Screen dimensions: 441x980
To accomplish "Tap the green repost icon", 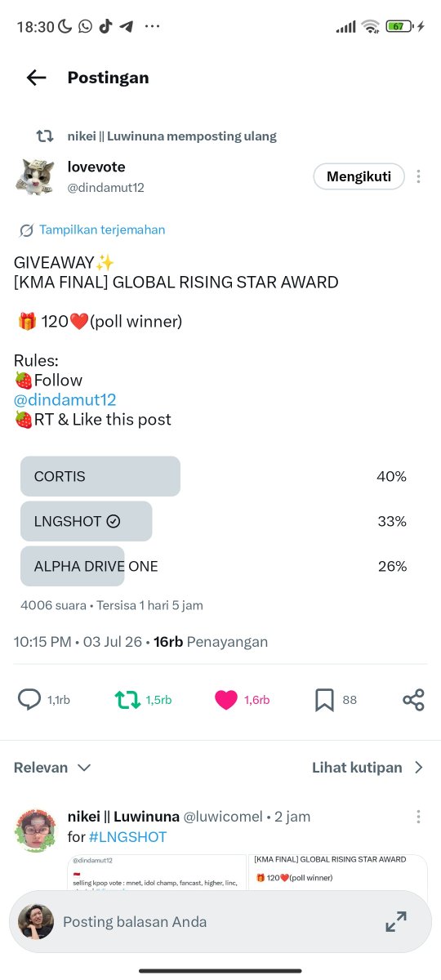I will point(127,700).
